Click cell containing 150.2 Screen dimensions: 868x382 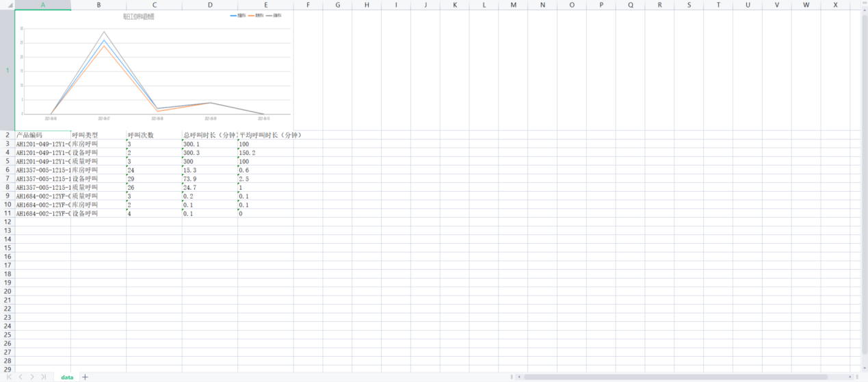point(265,153)
